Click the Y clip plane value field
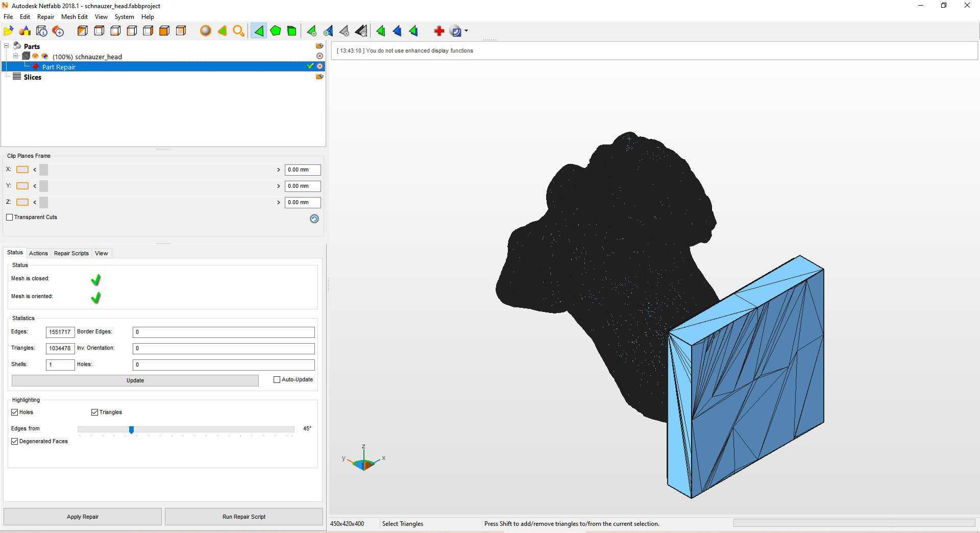Screen dimensions: 980x533 (303, 186)
